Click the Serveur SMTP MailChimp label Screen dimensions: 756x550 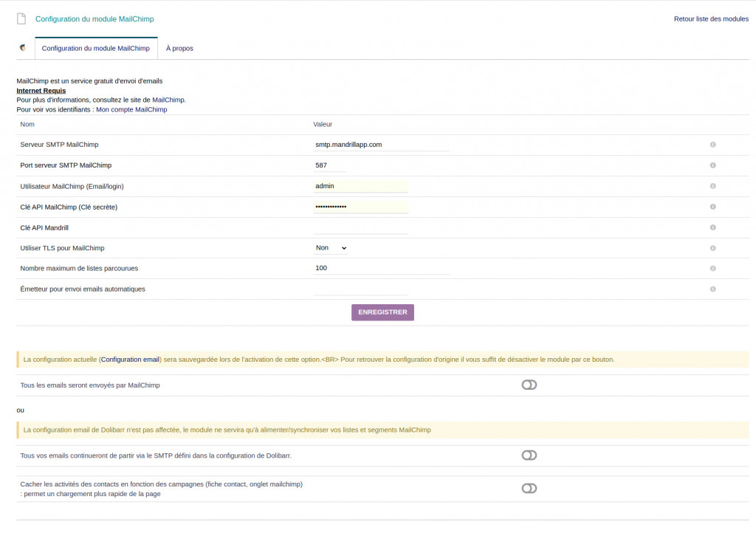(x=59, y=145)
